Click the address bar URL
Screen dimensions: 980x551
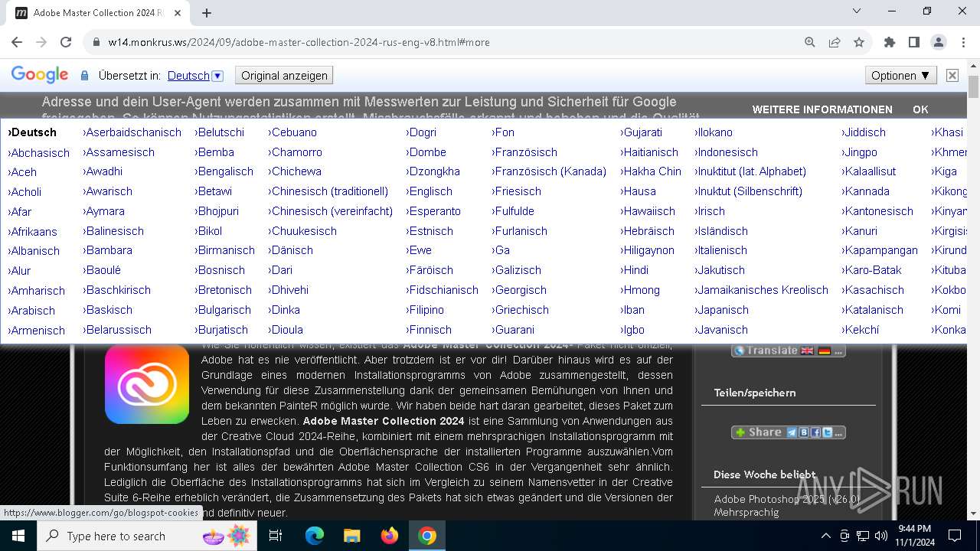[x=299, y=43]
